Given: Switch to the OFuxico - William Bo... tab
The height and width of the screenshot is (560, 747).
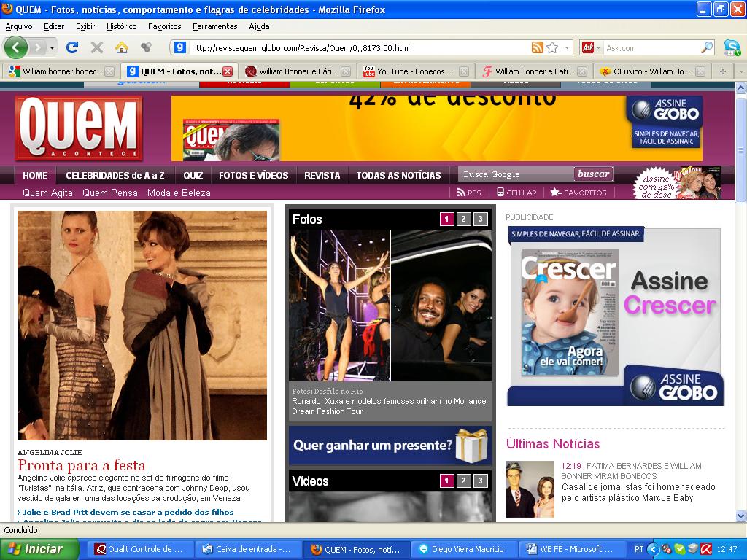Looking at the screenshot, I should (x=651, y=71).
